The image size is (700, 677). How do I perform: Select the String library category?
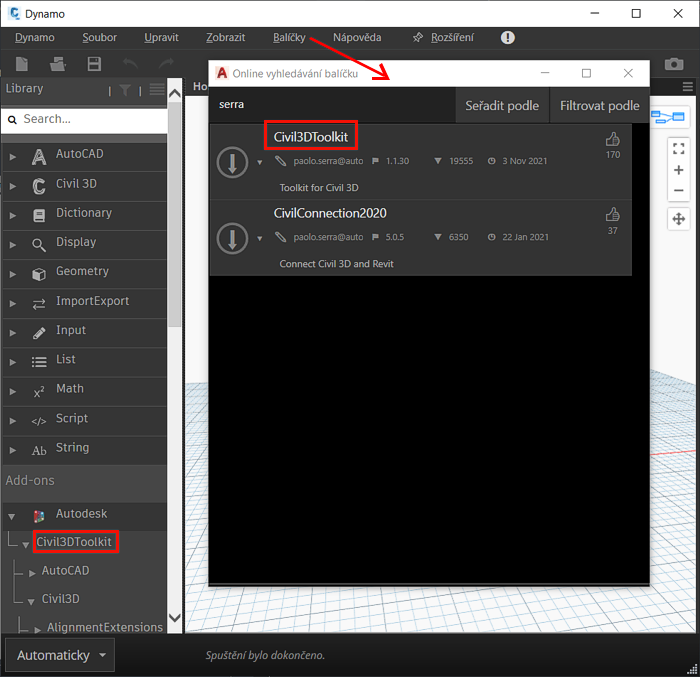(x=85, y=450)
